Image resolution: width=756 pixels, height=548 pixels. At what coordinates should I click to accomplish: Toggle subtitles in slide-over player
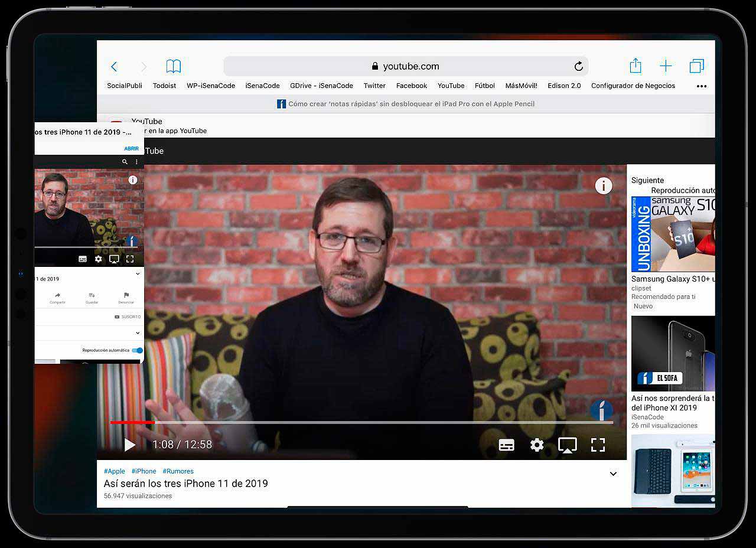pyautogui.click(x=83, y=259)
